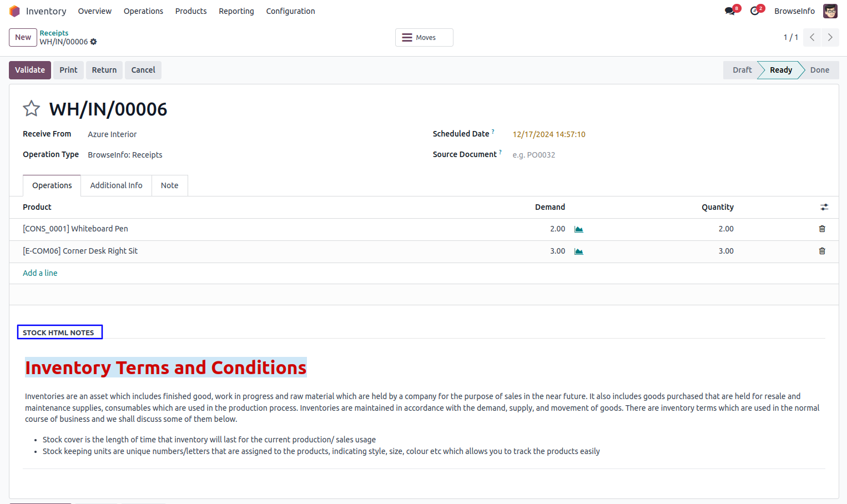The height and width of the screenshot is (504, 847).
Task: Click the Validate button
Action: tap(30, 70)
